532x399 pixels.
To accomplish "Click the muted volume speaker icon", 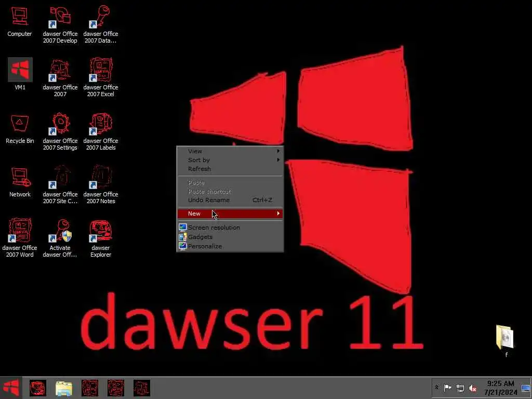I will click(473, 388).
